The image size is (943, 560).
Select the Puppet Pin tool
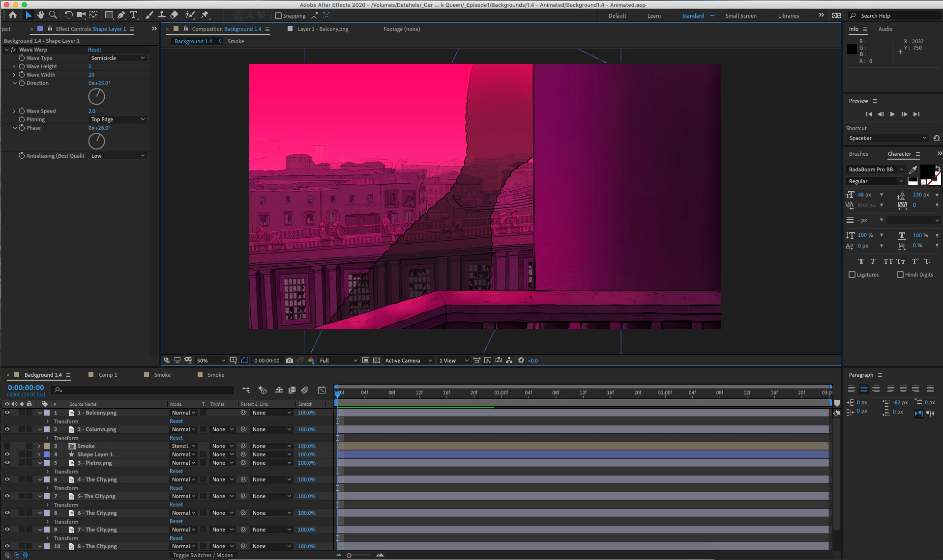[205, 15]
